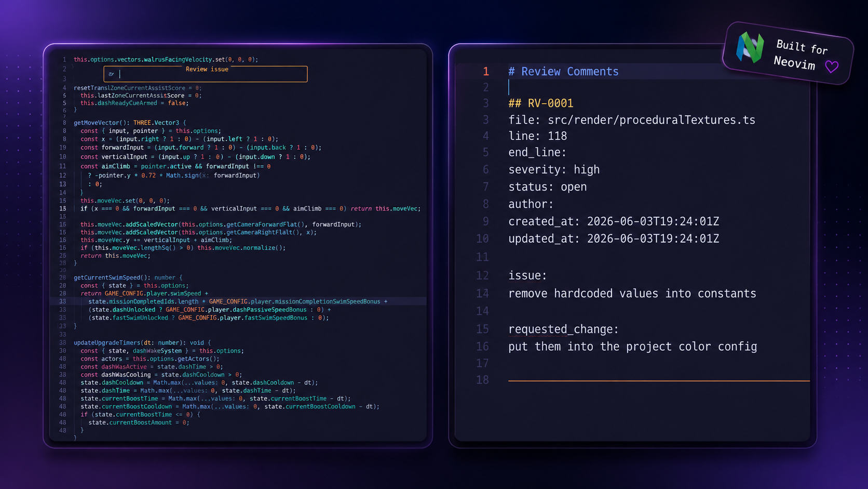Click the 'resetTranslZoneCurrentAssistScore = 0;' line
868x489 pixels.
click(x=138, y=88)
